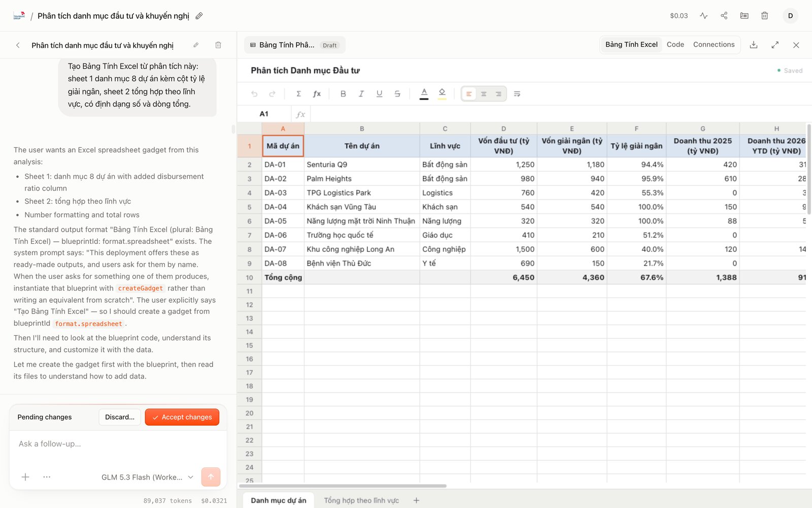This screenshot has height=508, width=812.
Task: Add an attachment with the plus icon
Action: [25, 477]
